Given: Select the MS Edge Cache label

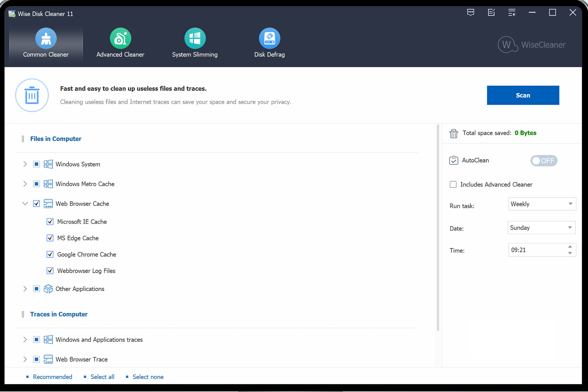Looking at the screenshot, I should coord(78,238).
